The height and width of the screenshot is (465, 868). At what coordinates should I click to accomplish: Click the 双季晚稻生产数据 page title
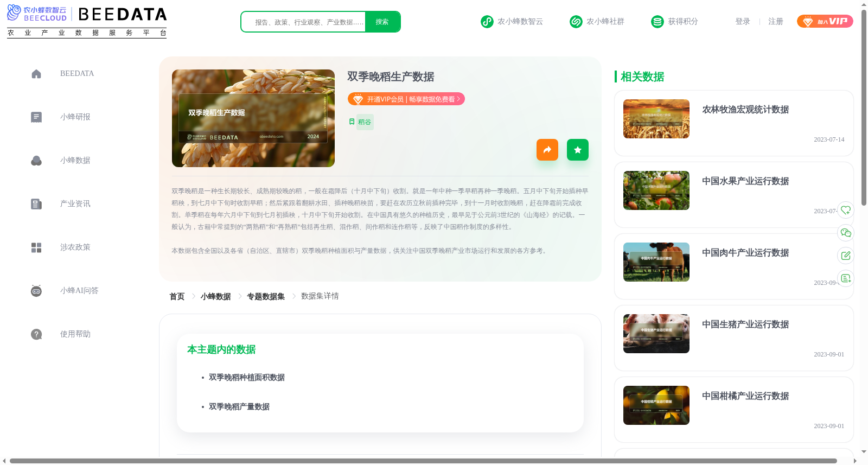click(391, 77)
